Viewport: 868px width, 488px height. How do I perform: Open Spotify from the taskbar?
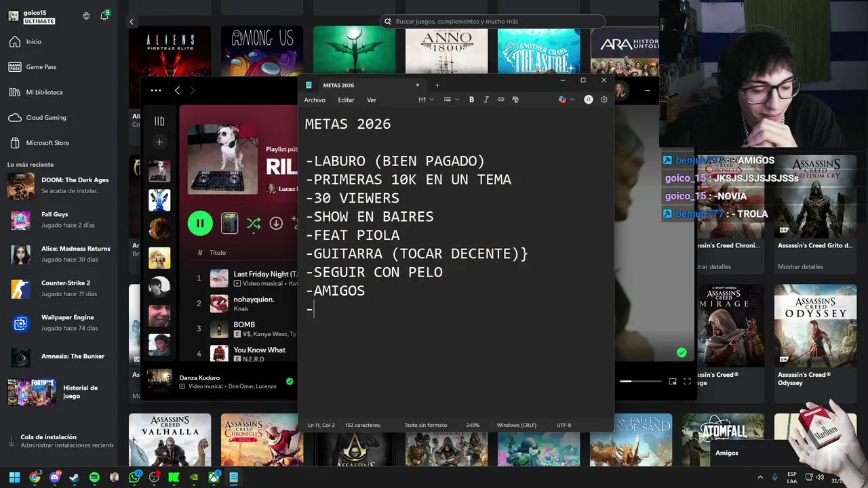pos(94,477)
